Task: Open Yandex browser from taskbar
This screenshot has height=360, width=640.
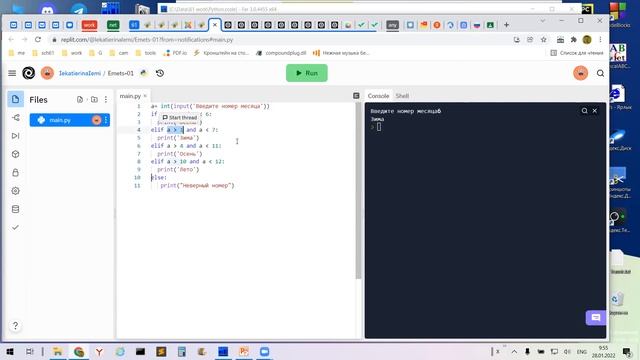Action: point(99,351)
